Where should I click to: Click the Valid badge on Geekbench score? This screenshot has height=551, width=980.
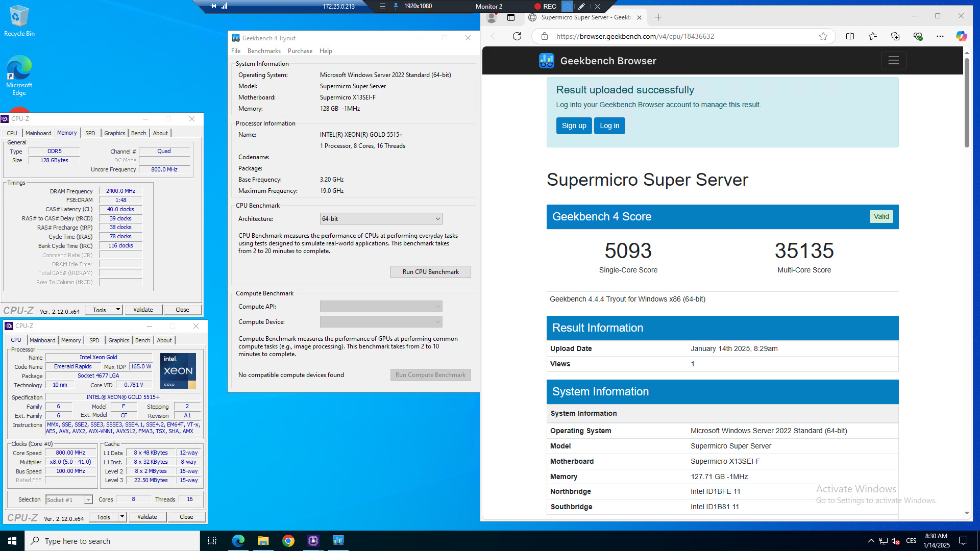point(881,216)
